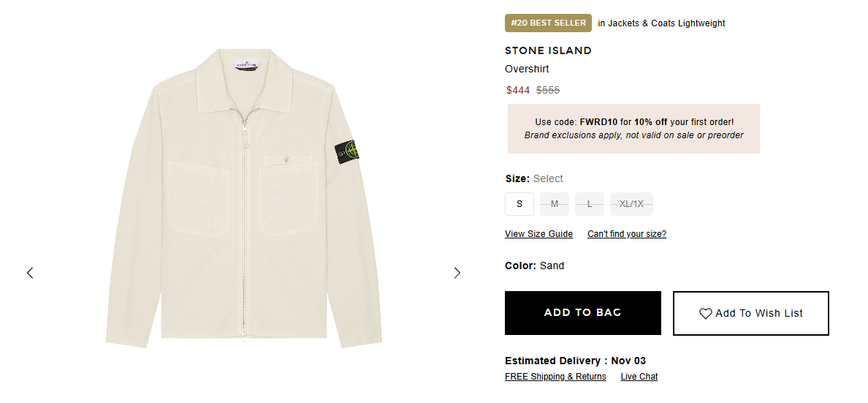This screenshot has width=868, height=403.
Task: Choose the crossed-out size M
Action: tap(555, 204)
